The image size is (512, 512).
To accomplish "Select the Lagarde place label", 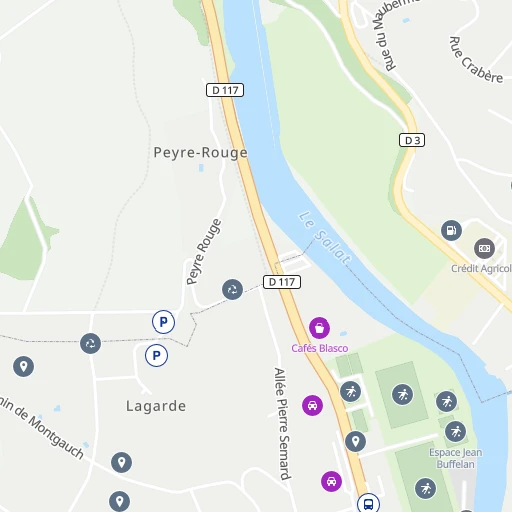I will click(156, 406).
